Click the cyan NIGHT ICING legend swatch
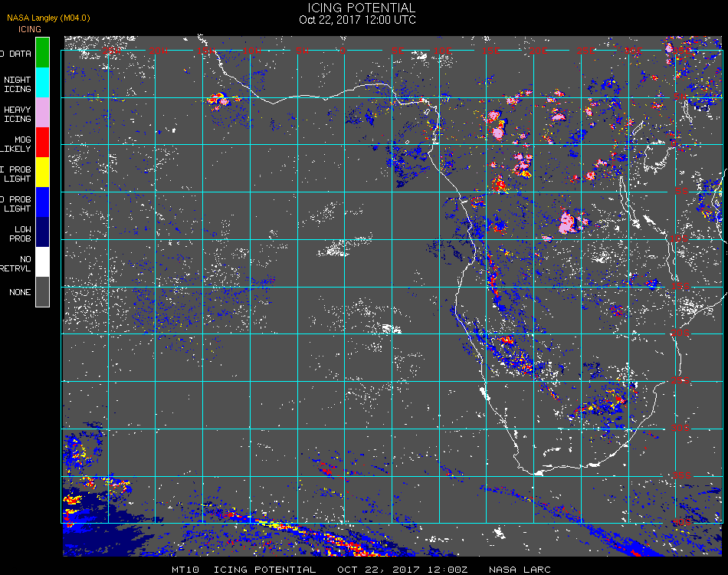Image resolution: width=728 pixels, height=575 pixels. tap(42, 83)
